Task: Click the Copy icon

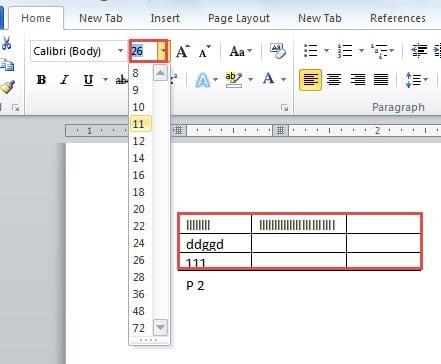Action: point(7,65)
